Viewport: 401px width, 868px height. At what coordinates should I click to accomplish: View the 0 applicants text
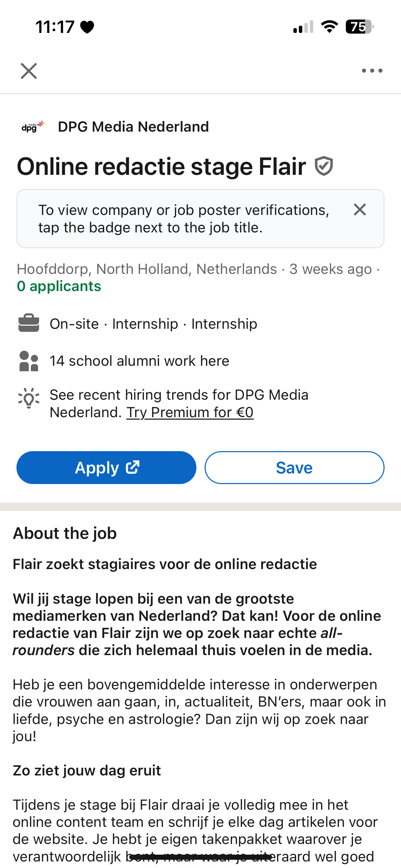pyautogui.click(x=59, y=286)
